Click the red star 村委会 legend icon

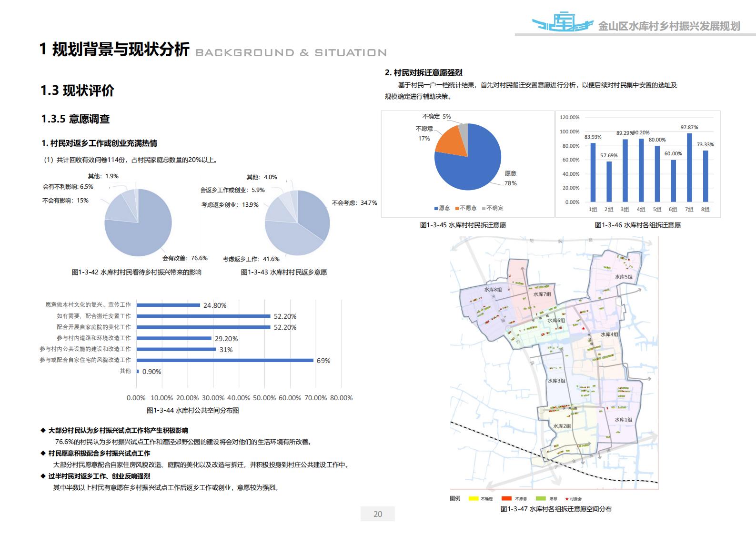(566, 499)
